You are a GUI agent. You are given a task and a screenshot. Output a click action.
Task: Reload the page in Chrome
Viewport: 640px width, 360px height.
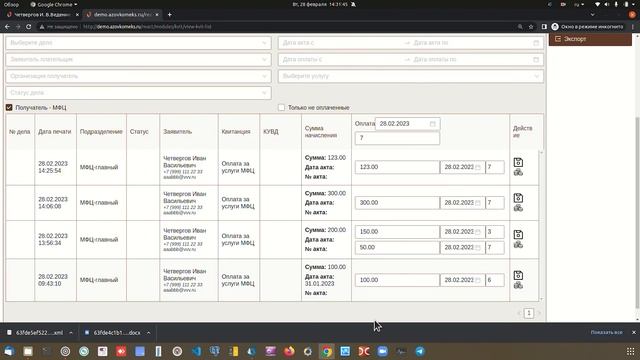[x=28, y=27]
